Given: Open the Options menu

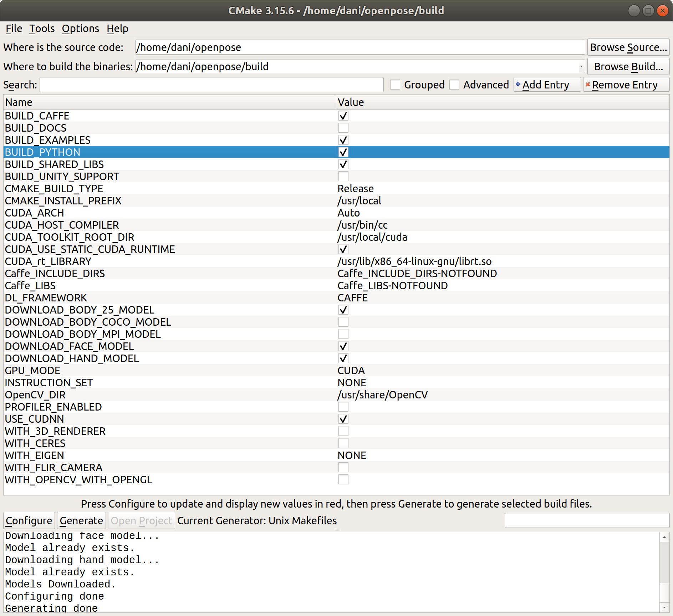Looking at the screenshot, I should pos(80,29).
